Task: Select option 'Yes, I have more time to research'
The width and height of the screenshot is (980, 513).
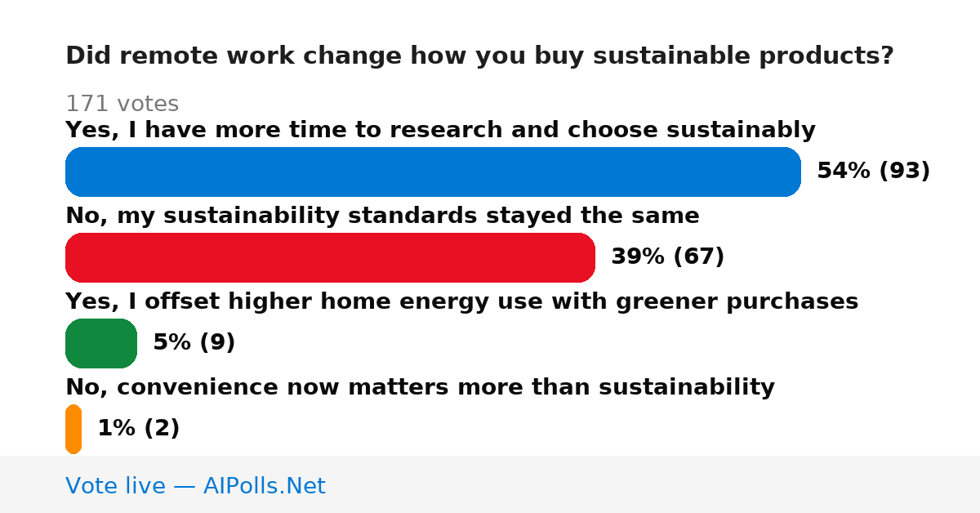Action: point(440,130)
